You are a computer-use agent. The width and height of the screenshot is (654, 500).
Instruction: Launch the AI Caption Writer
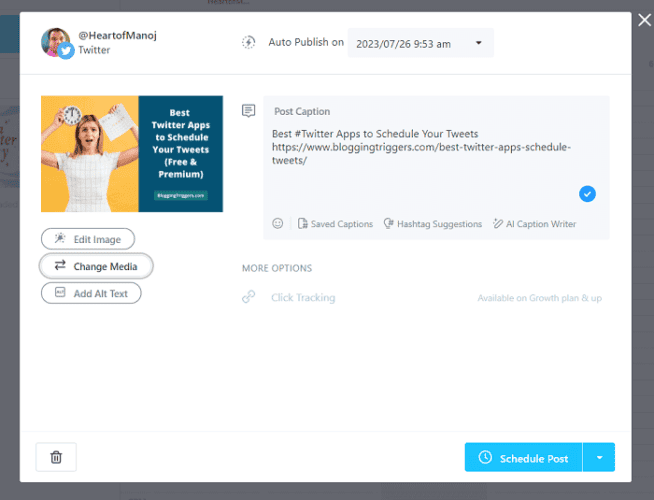534,224
